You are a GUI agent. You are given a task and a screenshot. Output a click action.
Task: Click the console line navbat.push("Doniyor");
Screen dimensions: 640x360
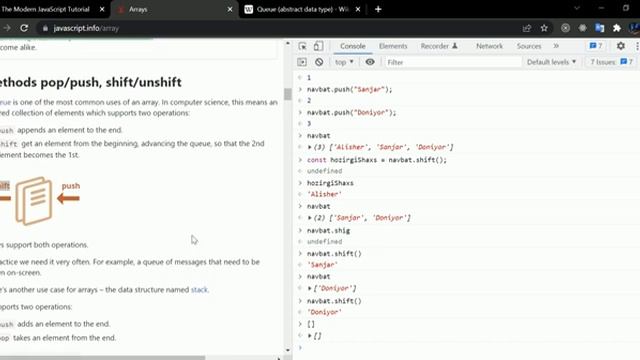click(351, 112)
